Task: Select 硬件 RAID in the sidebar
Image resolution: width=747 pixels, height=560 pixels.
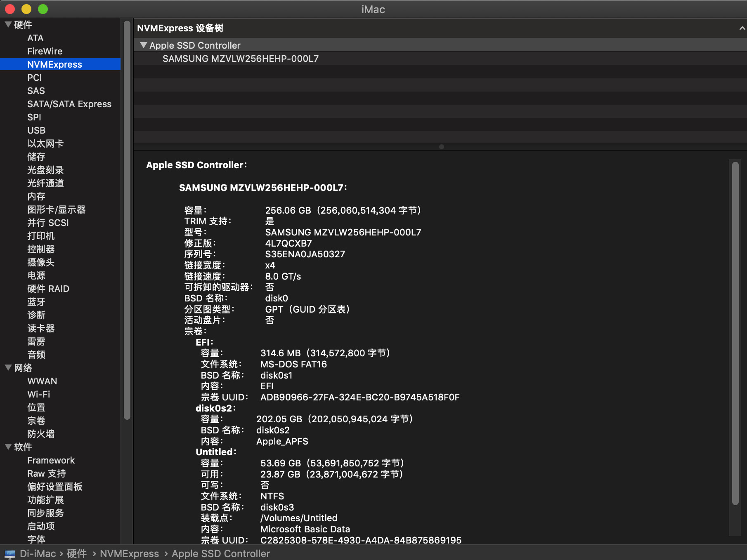Action: coord(48,289)
